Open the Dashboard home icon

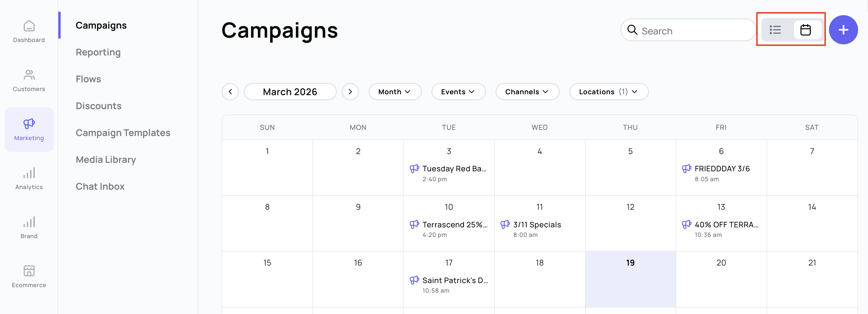[x=29, y=26]
